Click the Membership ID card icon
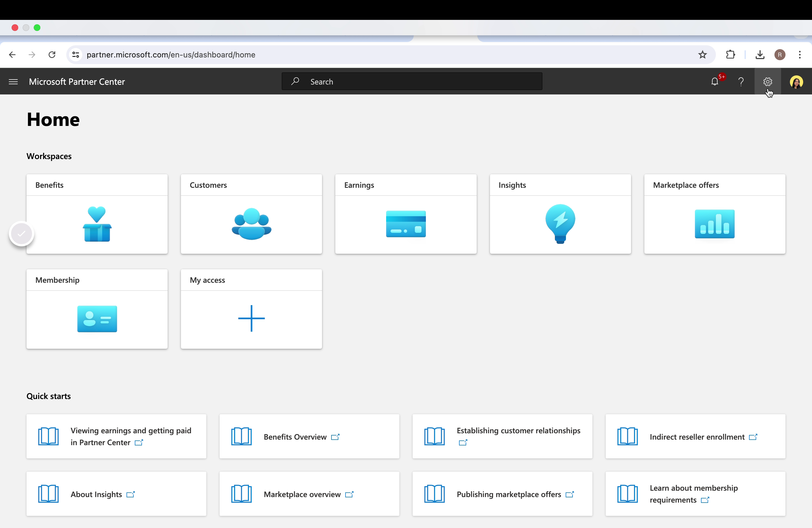The height and width of the screenshot is (528, 812). coord(97,319)
